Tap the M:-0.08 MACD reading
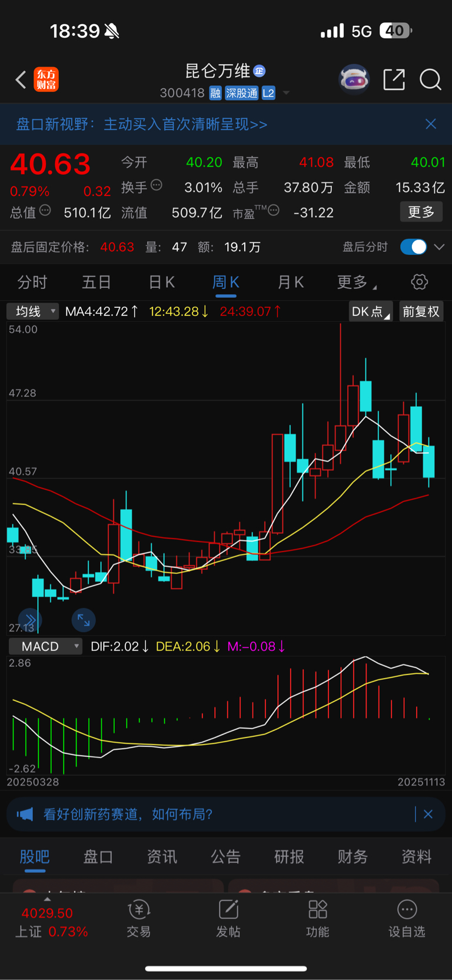The width and height of the screenshot is (452, 980). click(x=257, y=646)
